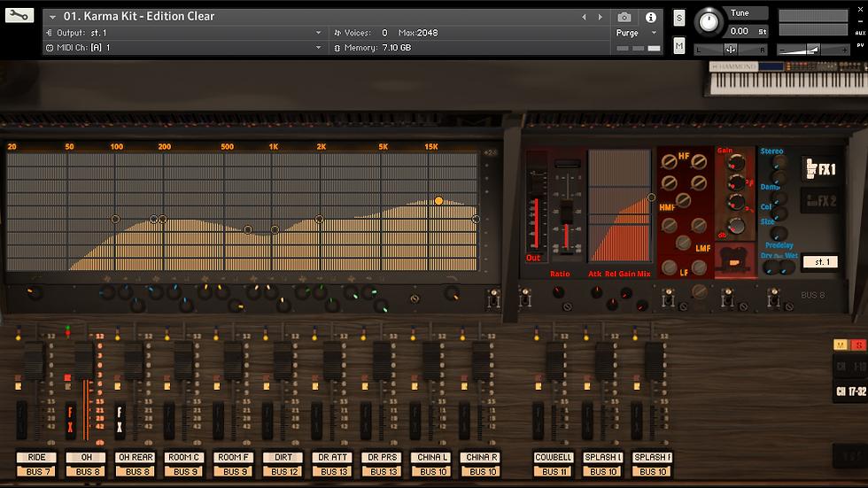This screenshot has width=868, height=488.
Task: Click the COWBELL channel volume fader
Action: (x=555, y=361)
